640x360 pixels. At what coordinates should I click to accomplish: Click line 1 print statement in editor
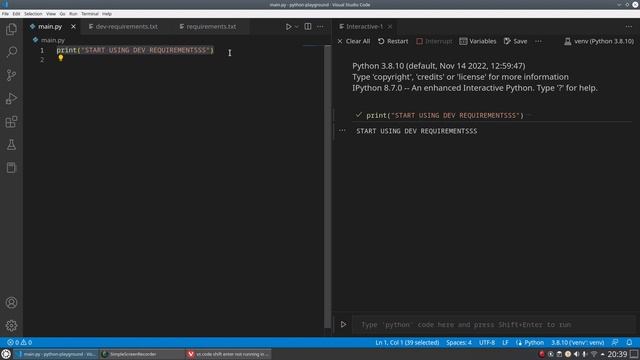tap(135, 50)
